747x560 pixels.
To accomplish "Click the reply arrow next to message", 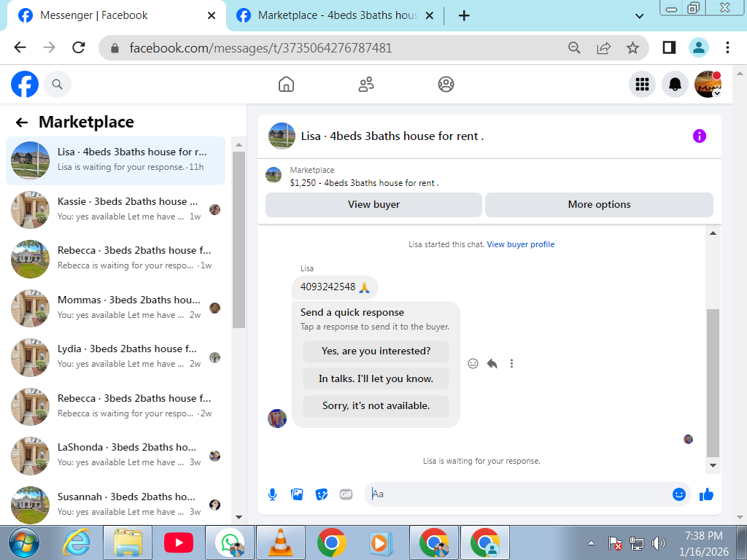I will click(492, 364).
